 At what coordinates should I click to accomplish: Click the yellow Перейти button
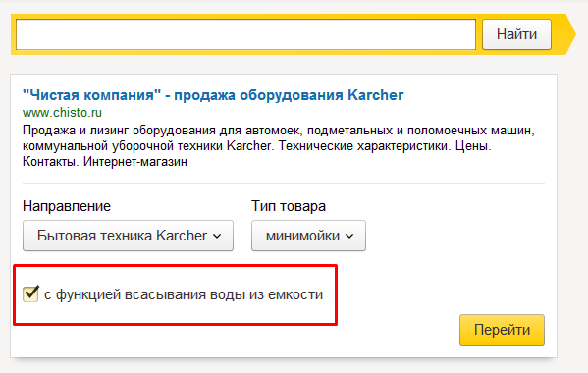coord(502,330)
